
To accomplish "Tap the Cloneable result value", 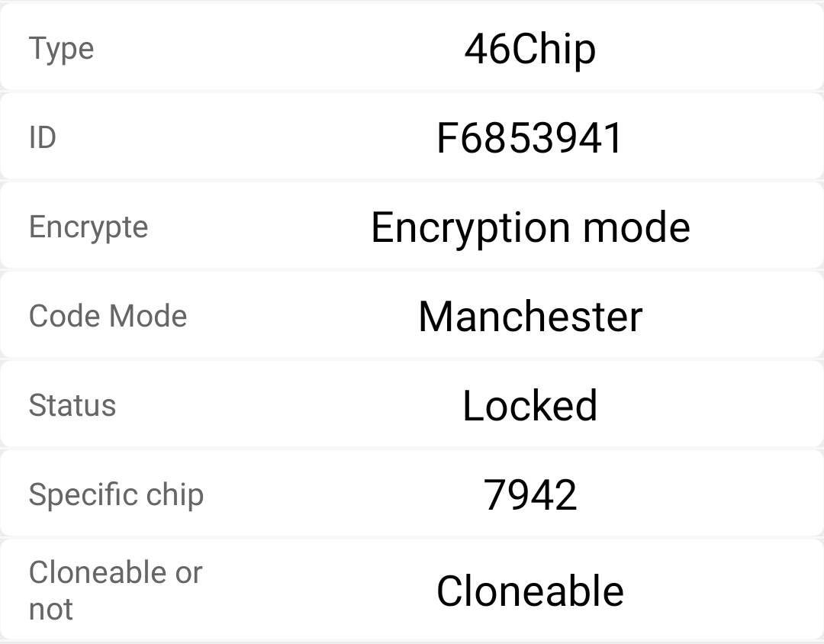I will pyautogui.click(x=530, y=591).
